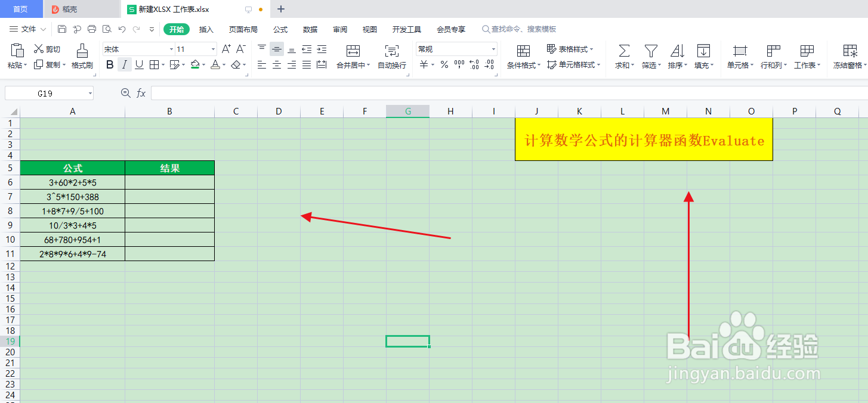Open the 文件 File menu
The image size is (868, 403).
pos(28,29)
